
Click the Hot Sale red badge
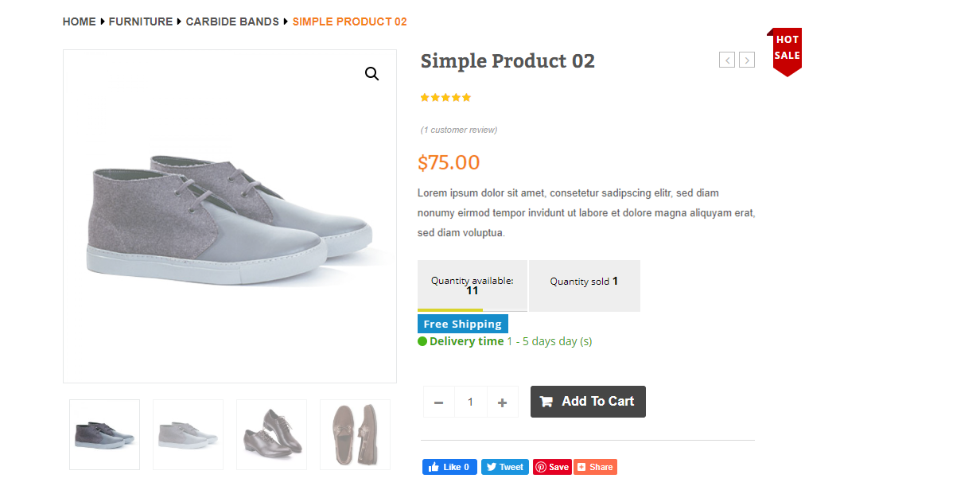tap(786, 52)
